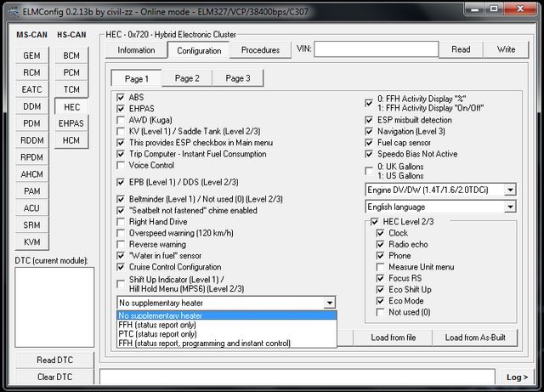The image size is (544, 392).
Task: Switch to Page 2 tab
Action: coord(187,78)
